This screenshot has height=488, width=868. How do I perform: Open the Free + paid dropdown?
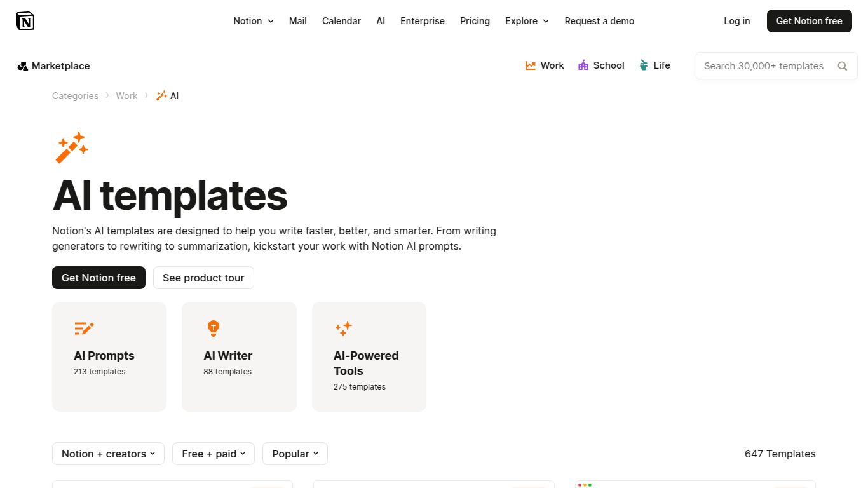(213, 454)
